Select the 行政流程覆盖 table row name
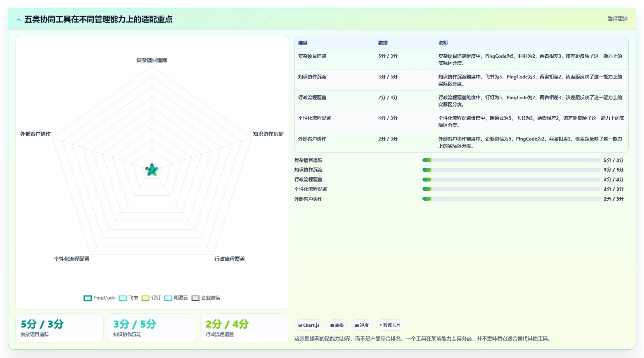This screenshot has width=644, height=358. click(x=312, y=98)
